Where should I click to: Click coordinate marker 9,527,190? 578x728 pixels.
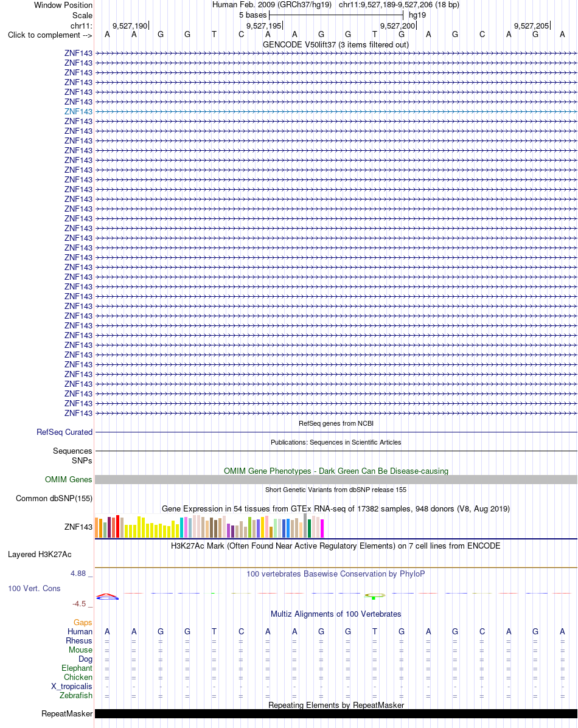point(130,26)
